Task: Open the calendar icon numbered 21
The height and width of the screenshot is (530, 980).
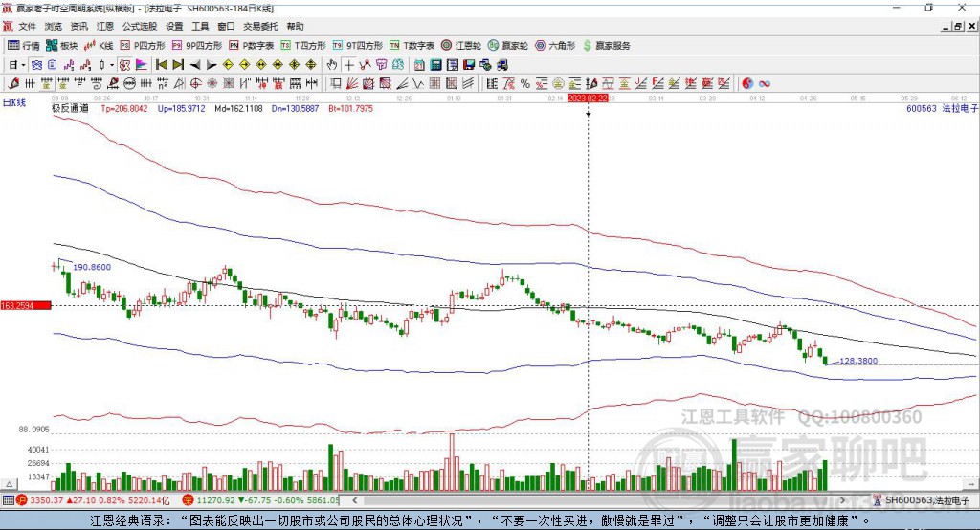Action: 419,65
